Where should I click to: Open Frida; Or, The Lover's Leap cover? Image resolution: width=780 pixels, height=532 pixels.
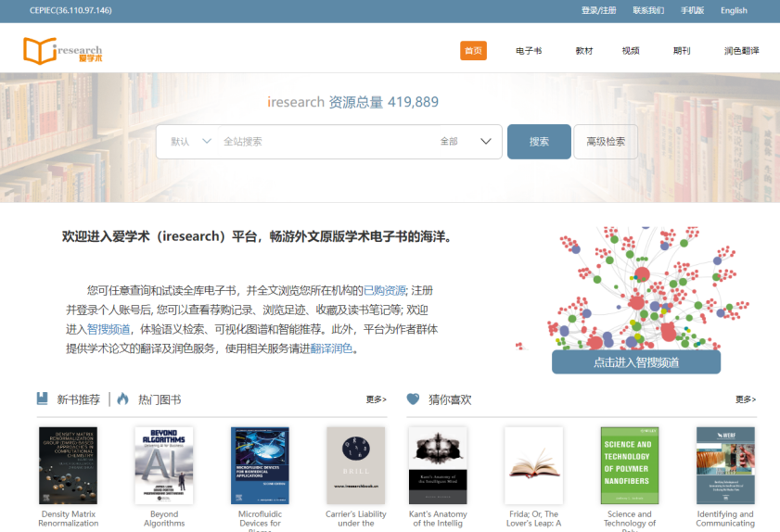[x=534, y=465]
